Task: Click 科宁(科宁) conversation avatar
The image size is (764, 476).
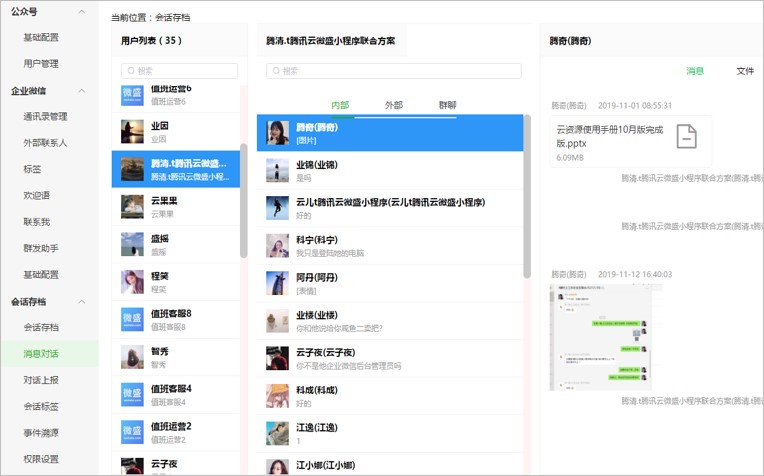Action: pos(278,246)
